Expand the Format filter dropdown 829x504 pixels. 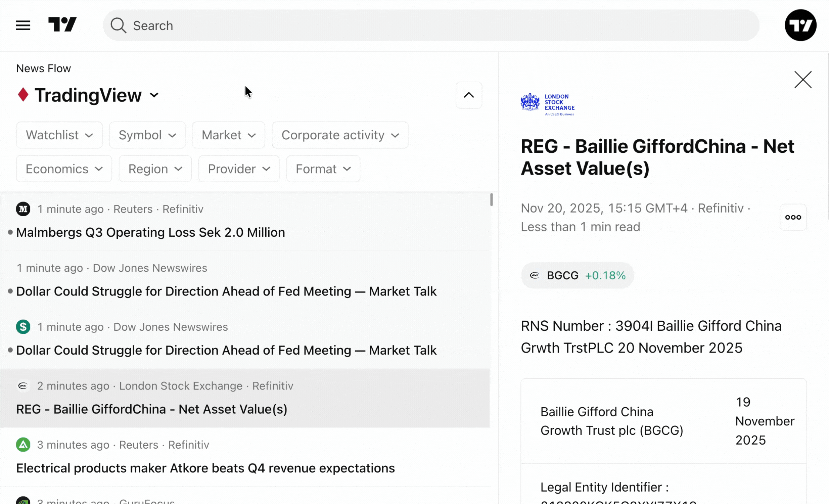(x=323, y=169)
